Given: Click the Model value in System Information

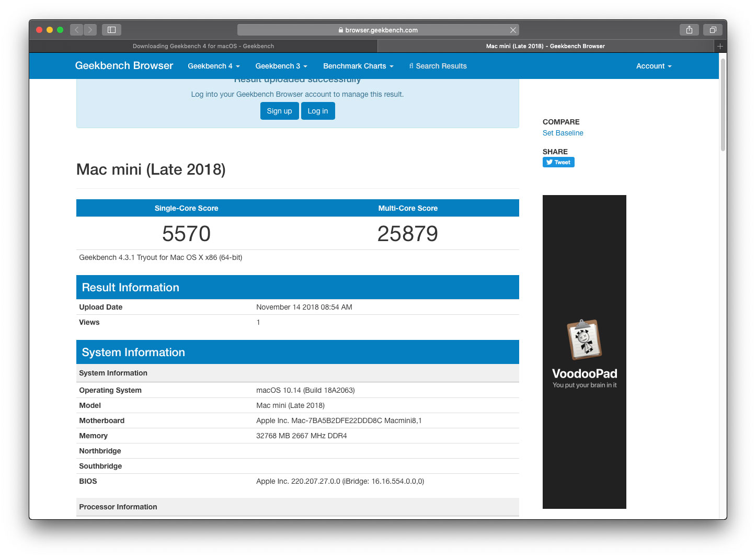Looking at the screenshot, I should [x=290, y=405].
